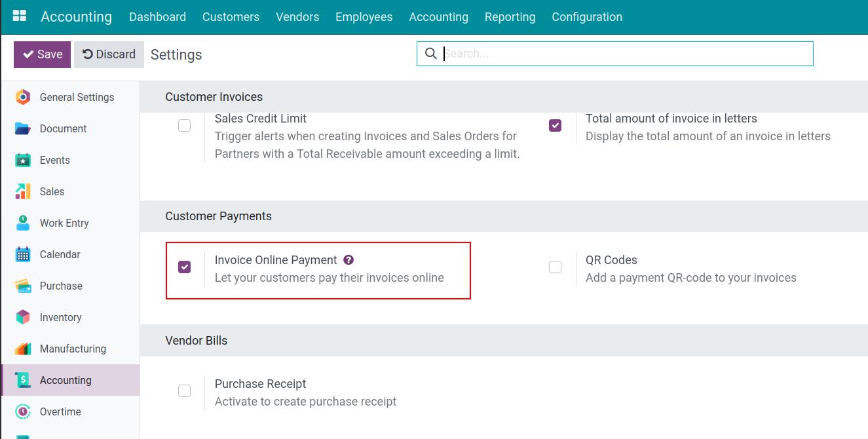
Task: Open the Dashboard menu
Action: pyautogui.click(x=157, y=17)
